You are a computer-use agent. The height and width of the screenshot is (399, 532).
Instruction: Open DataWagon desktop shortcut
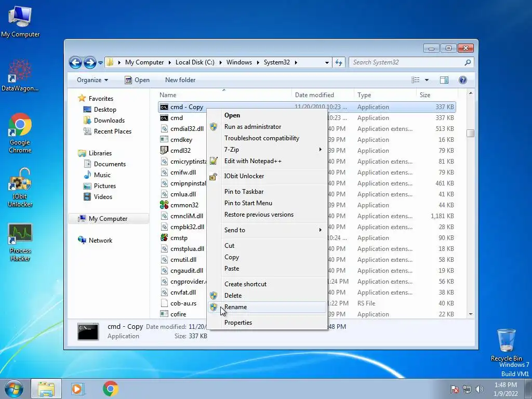click(x=20, y=75)
